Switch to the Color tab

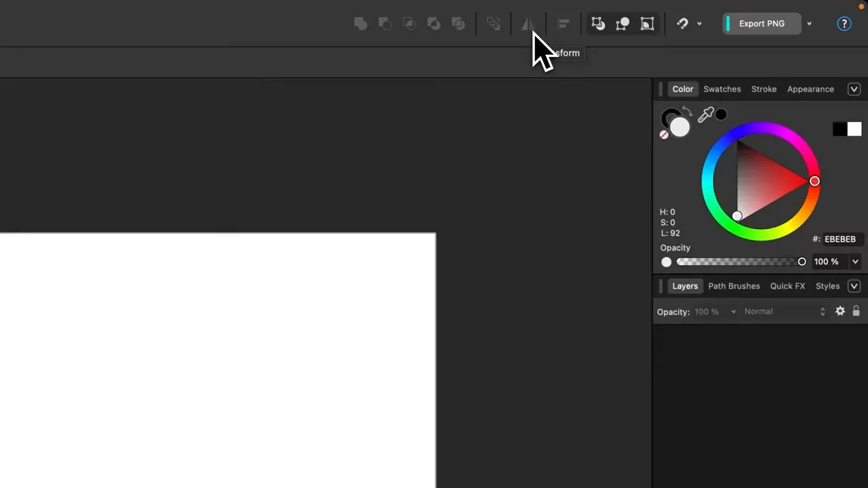tap(683, 89)
